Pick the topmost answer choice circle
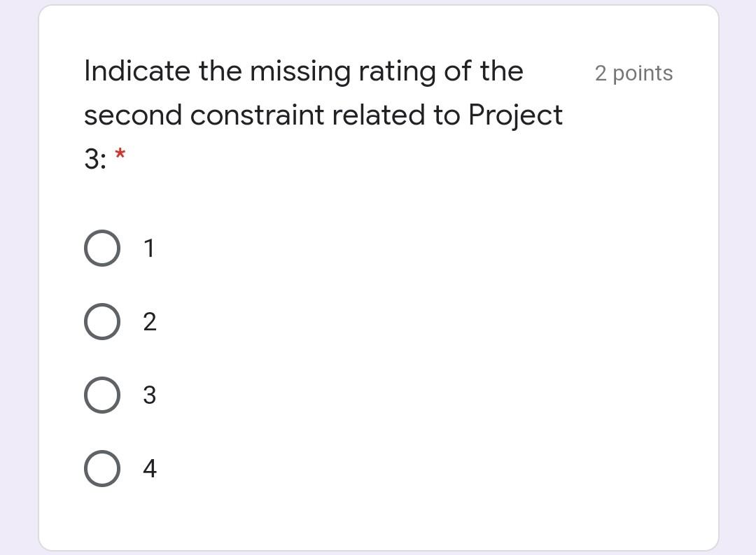The image size is (756, 555). pos(101,247)
